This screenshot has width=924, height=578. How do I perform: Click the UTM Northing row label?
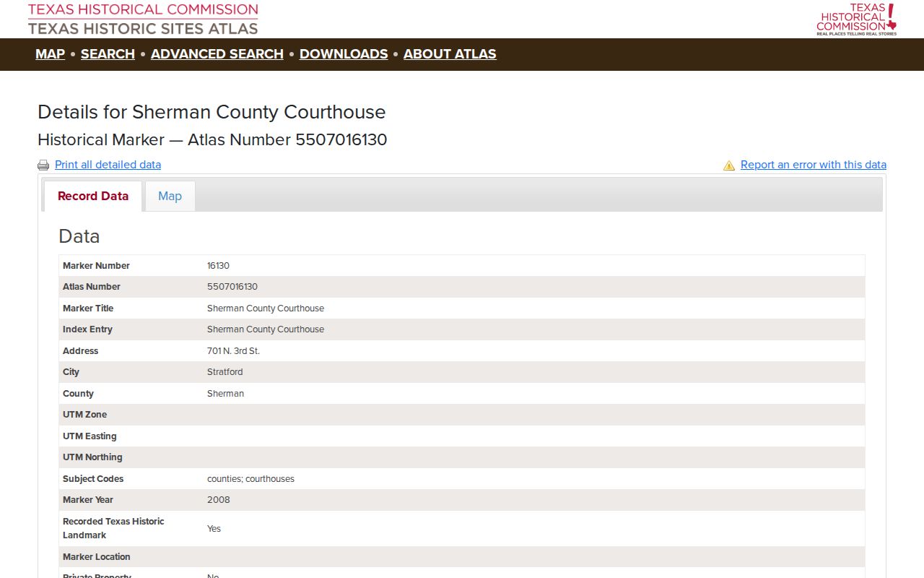(92, 457)
